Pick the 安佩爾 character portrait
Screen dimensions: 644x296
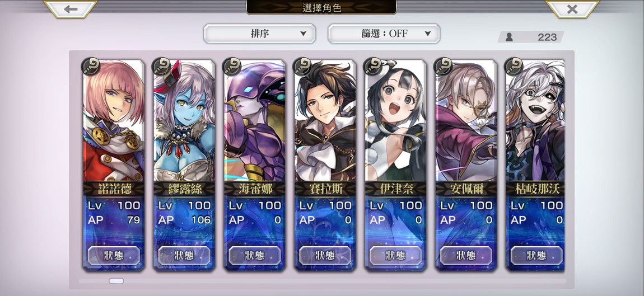tap(466, 121)
